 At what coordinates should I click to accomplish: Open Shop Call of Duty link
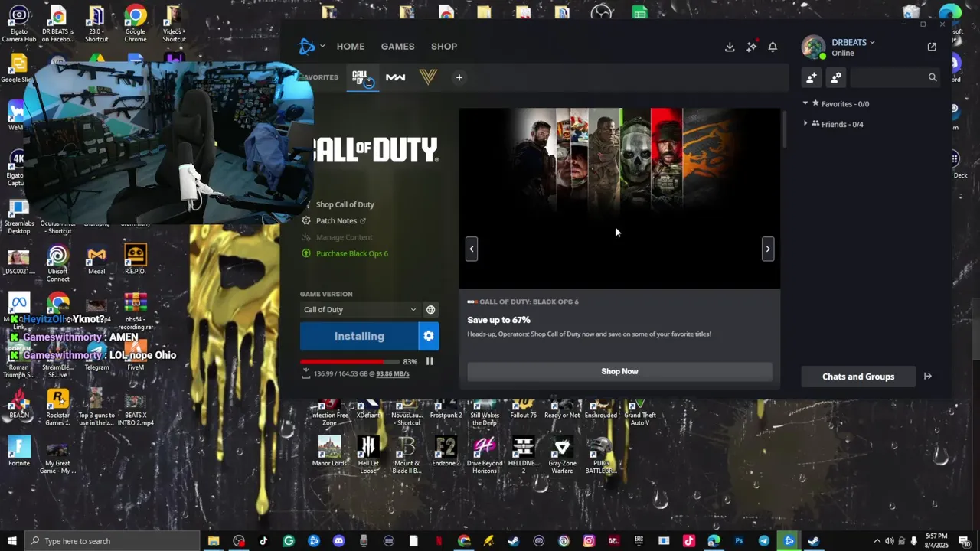345,204
